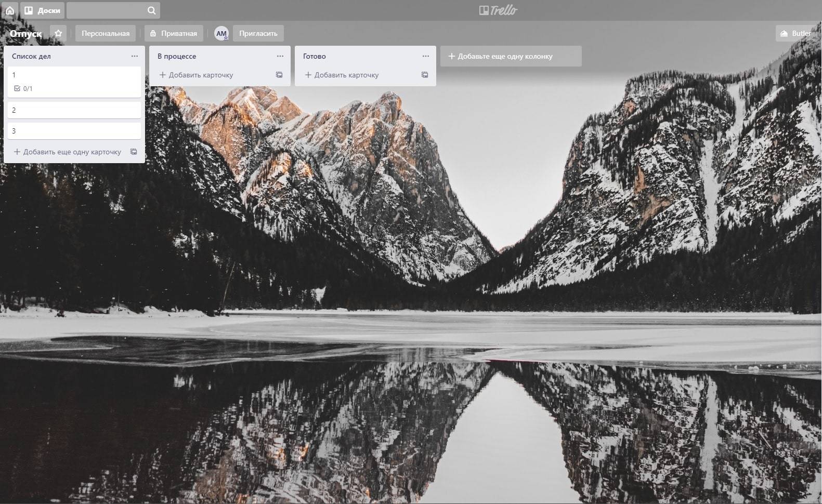Viewport: 822px width, 504px height.
Task: Open Готово list actions menu
Action: (426, 56)
